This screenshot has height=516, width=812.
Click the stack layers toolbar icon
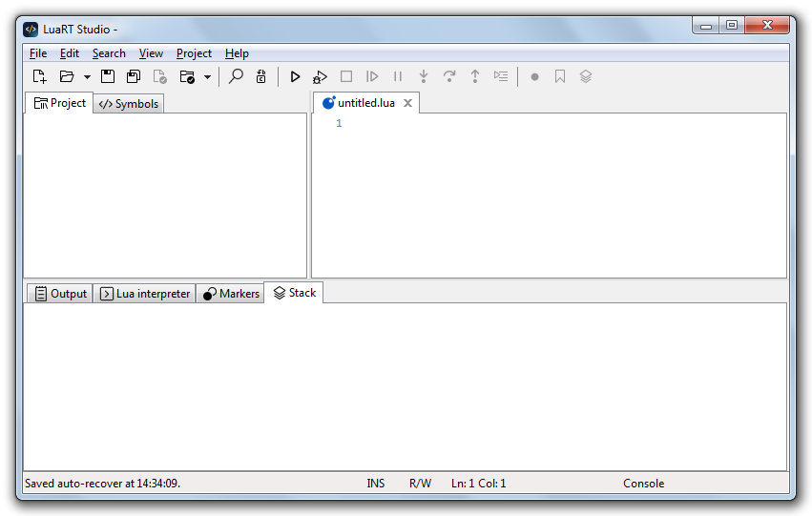pyautogui.click(x=586, y=76)
